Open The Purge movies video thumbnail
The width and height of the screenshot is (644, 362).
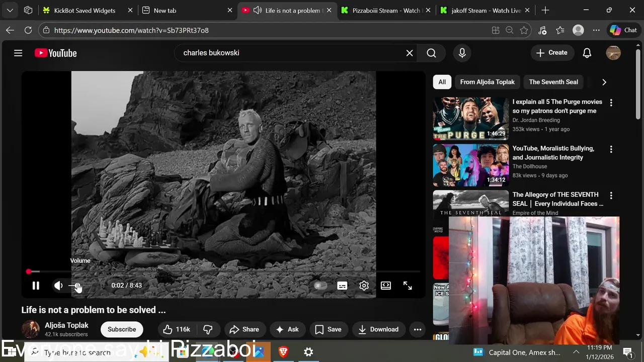[471, 119]
